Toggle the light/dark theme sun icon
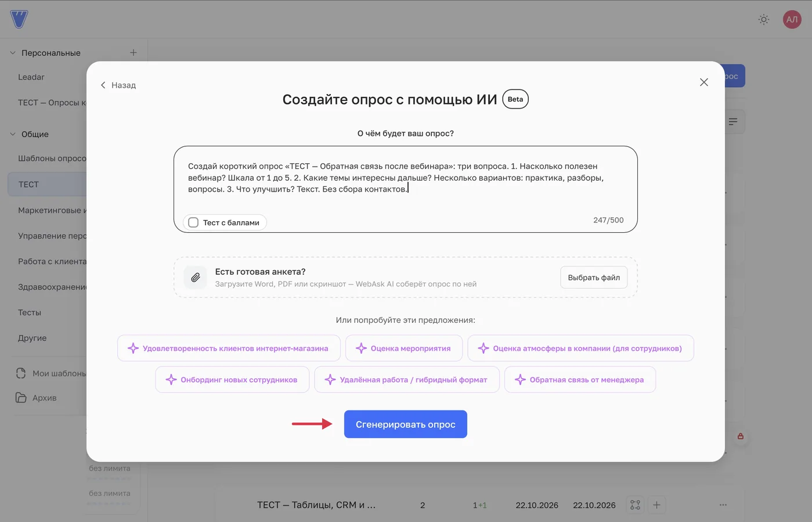Viewport: 812px width, 522px height. point(764,19)
